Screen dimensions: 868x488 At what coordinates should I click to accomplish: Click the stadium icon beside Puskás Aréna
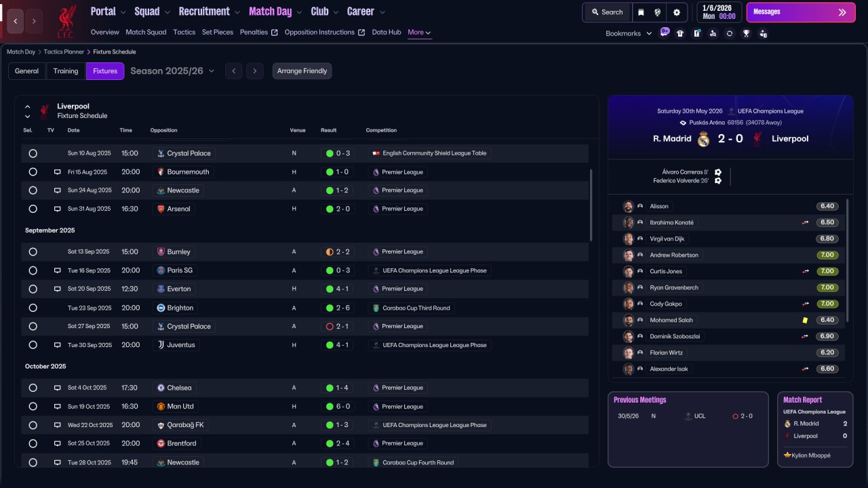coord(684,123)
